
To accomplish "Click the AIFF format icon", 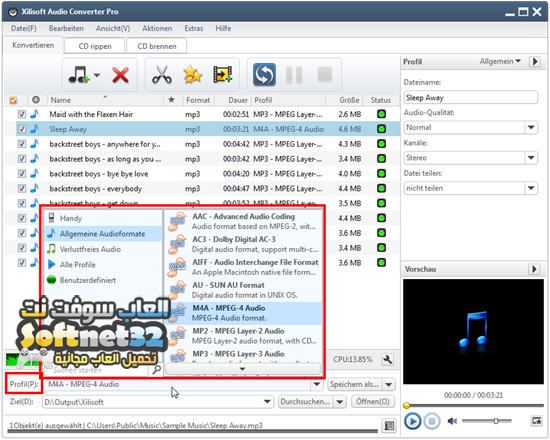I will tap(177, 267).
